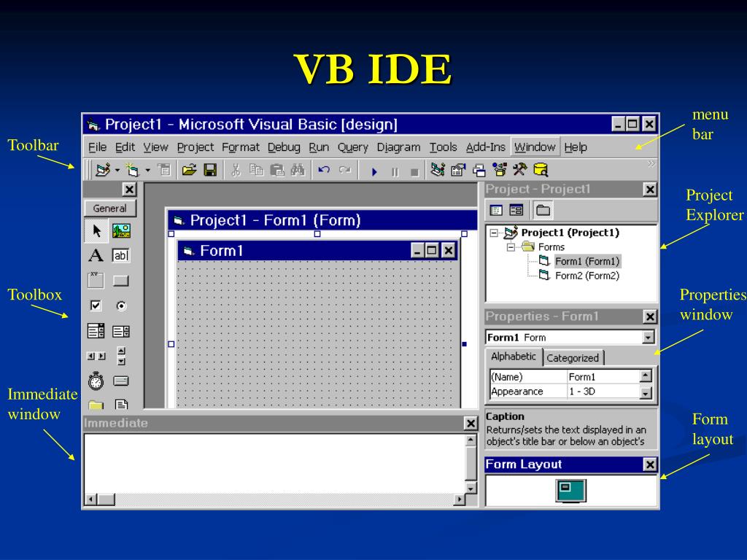This screenshot has height=560, width=747.
Task: Click the Properties Window toolbar icon
Action: point(458,169)
